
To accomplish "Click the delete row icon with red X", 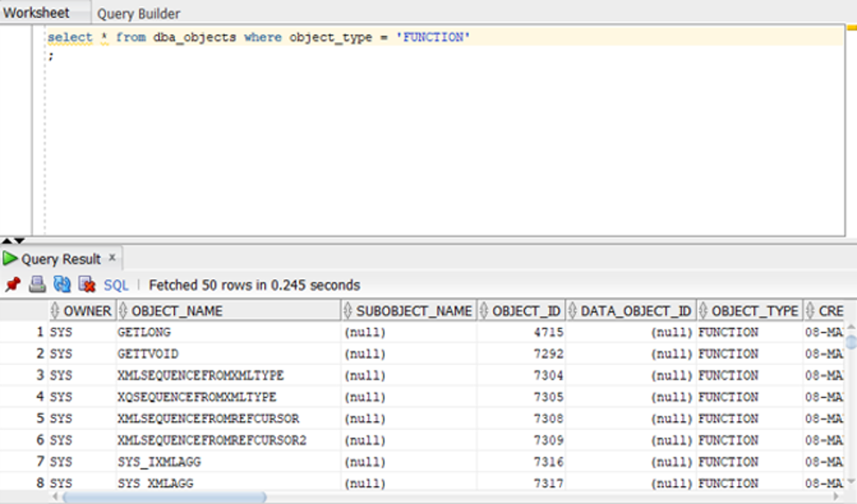I will coord(87,285).
